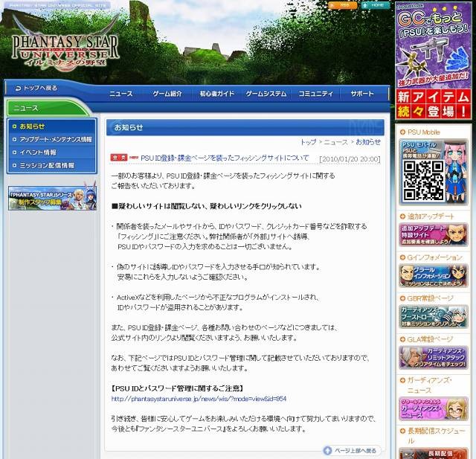Open the 長期配信 banner at bottom

(433, 453)
